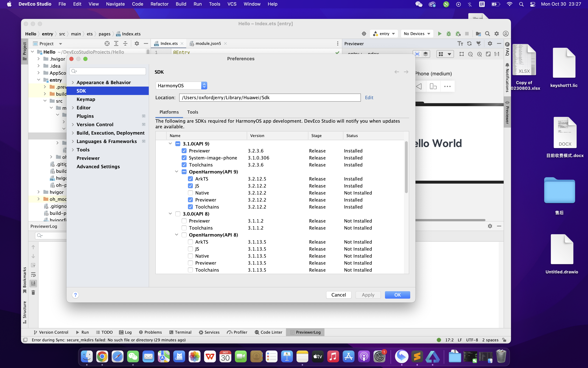The image size is (588, 368).
Task: Click the Previewer 1:1 actual size icon
Action: click(x=497, y=54)
